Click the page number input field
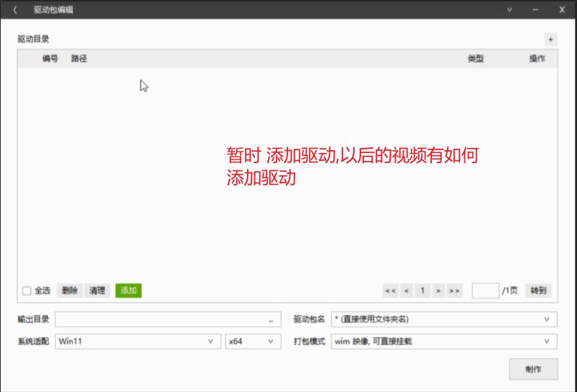This screenshot has width=577, height=392. (485, 291)
